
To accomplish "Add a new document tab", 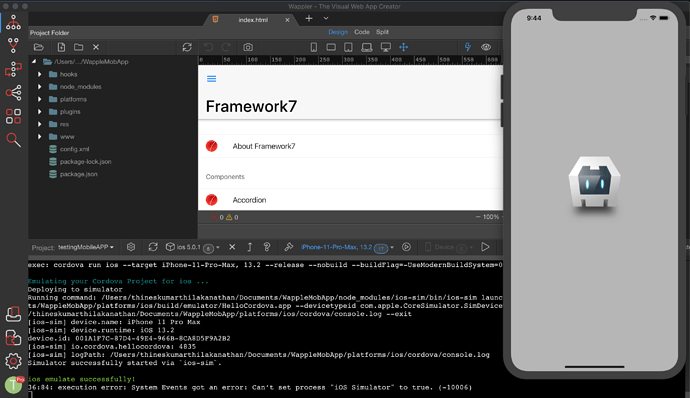I will click(x=309, y=18).
